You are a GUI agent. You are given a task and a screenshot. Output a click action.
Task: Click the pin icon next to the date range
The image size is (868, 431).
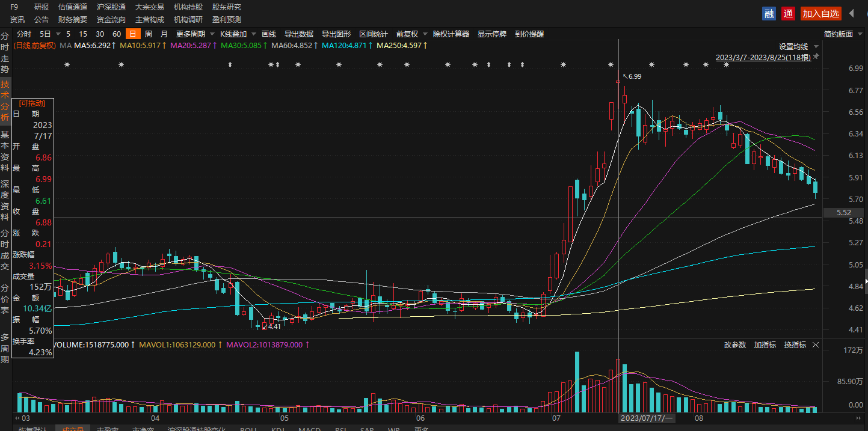click(816, 57)
